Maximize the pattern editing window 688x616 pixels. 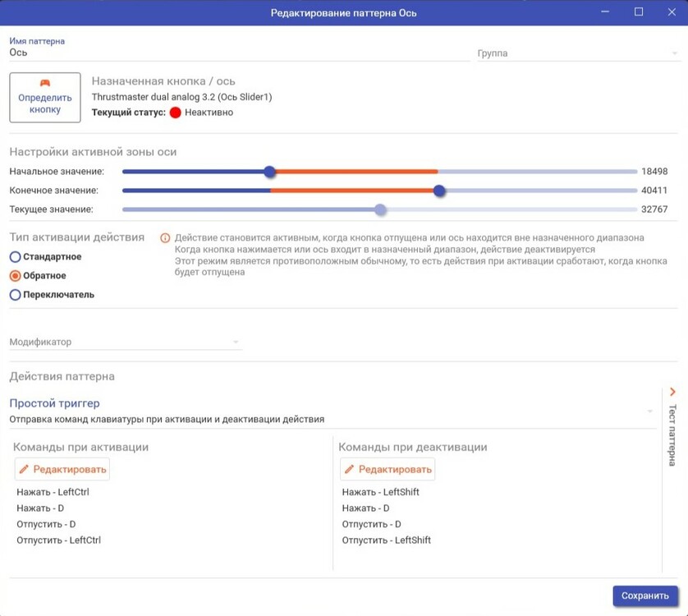[639, 12]
